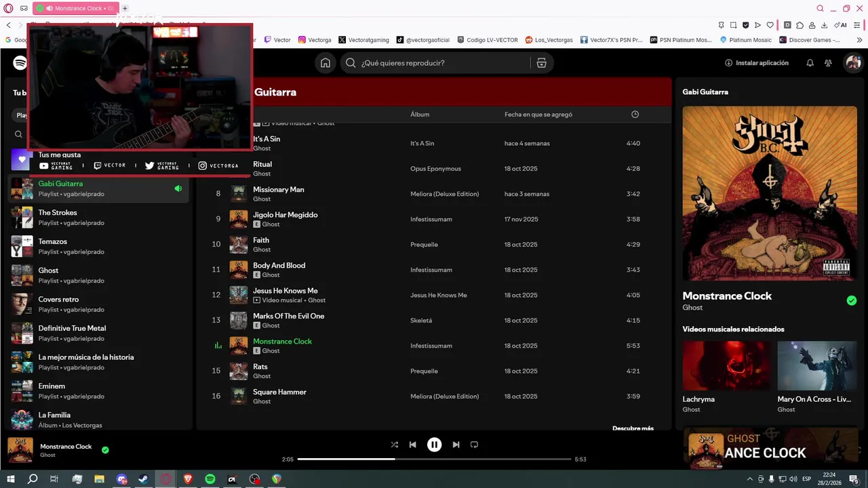Open related video 'Mary On A Cross - Live'
Image resolution: width=868 pixels, height=488 pixels.
coord(817,377)
